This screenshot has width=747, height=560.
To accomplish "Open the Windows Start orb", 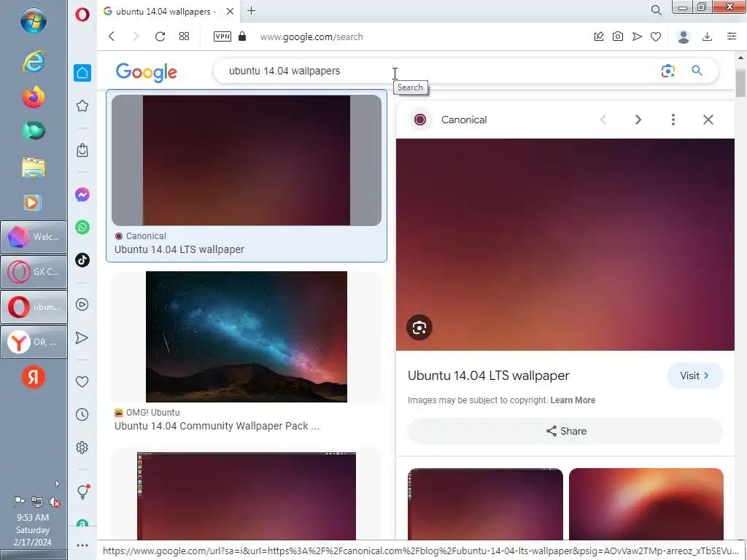I will click(34, 20).
